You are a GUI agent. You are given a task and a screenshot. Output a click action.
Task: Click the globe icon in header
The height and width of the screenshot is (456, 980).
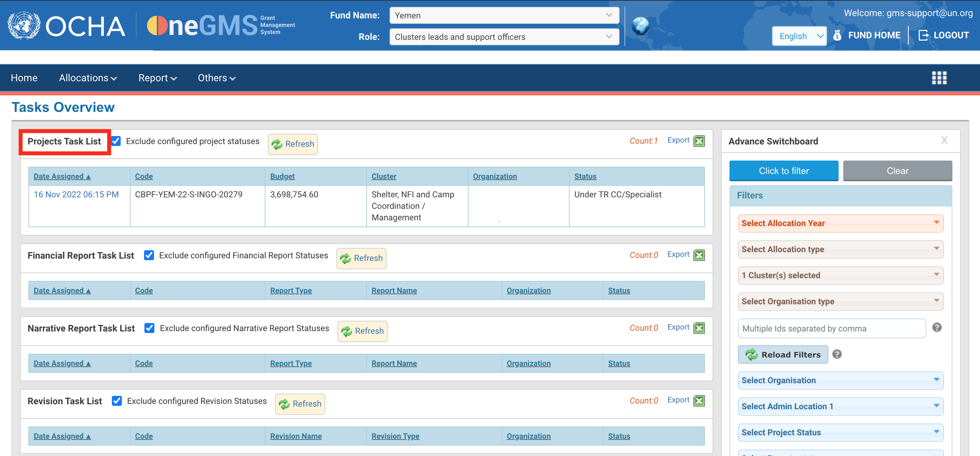click(641, 26)
